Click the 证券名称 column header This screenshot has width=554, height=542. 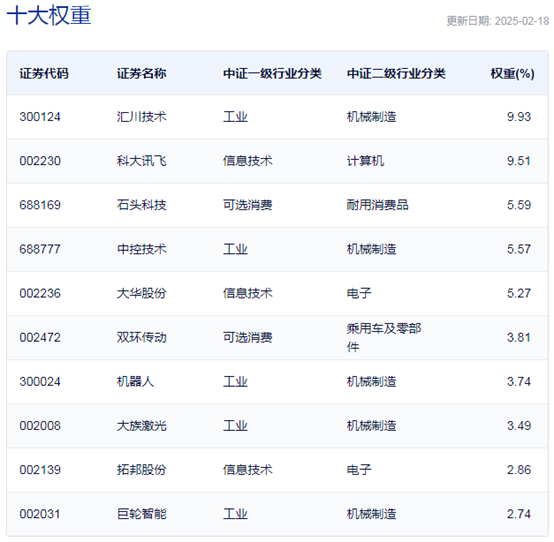pyautogui.click(x=141, y=73)
